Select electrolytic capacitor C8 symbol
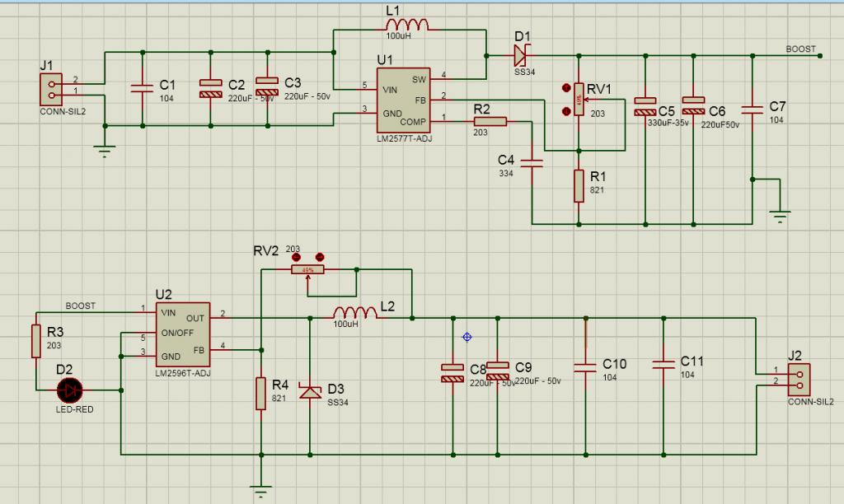Screen dimensions: 844x504 tap(452, 373)
